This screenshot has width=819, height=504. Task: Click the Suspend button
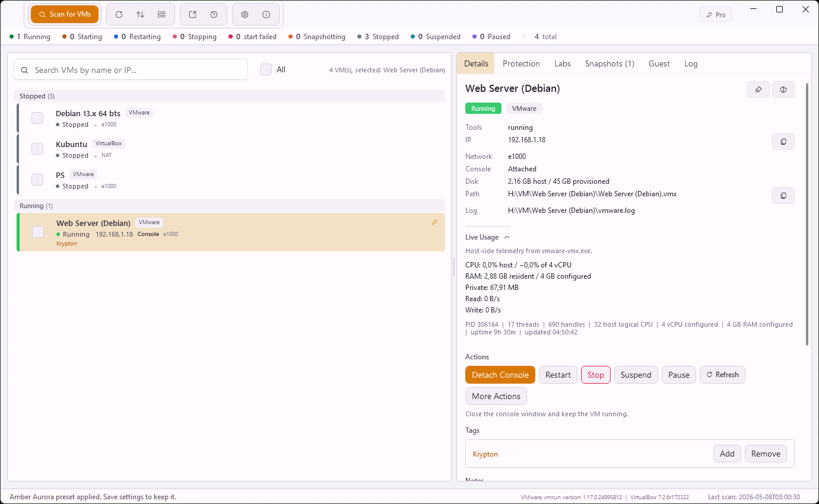coord(636,375)
